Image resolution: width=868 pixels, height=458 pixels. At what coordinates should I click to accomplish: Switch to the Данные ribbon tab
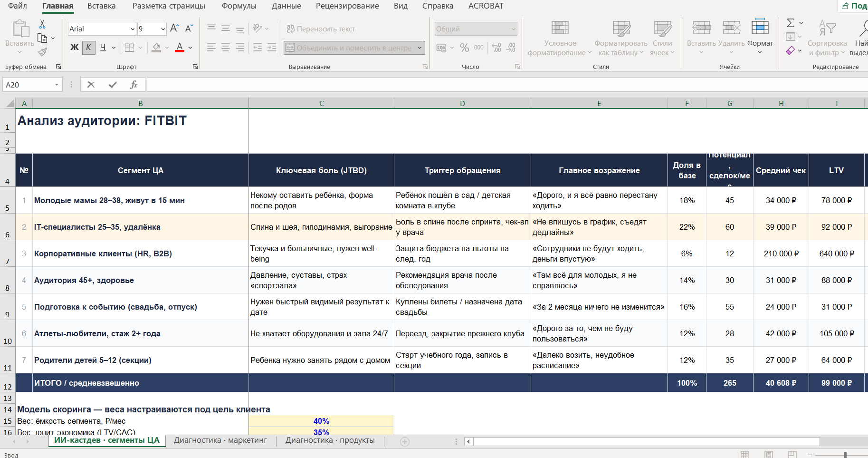click(286, 6)
